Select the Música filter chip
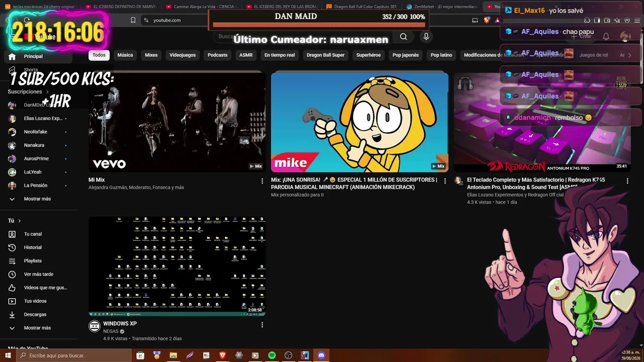This screenshot has width=644, height=362. 125,55
